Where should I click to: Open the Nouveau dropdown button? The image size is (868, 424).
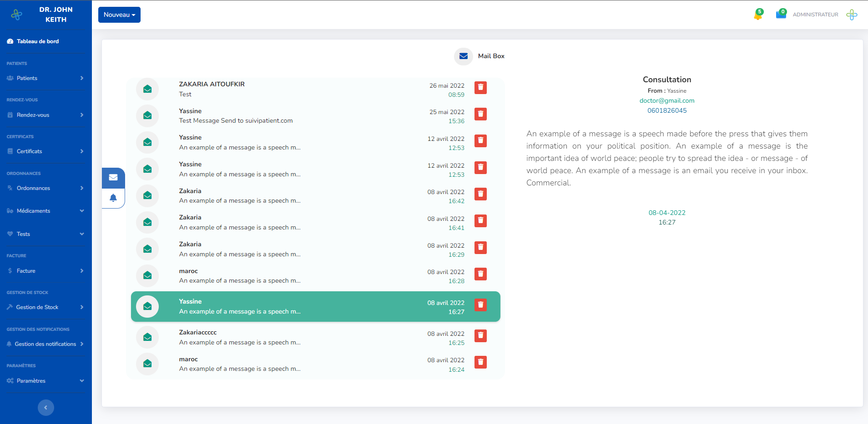click(x=119, y=15)
